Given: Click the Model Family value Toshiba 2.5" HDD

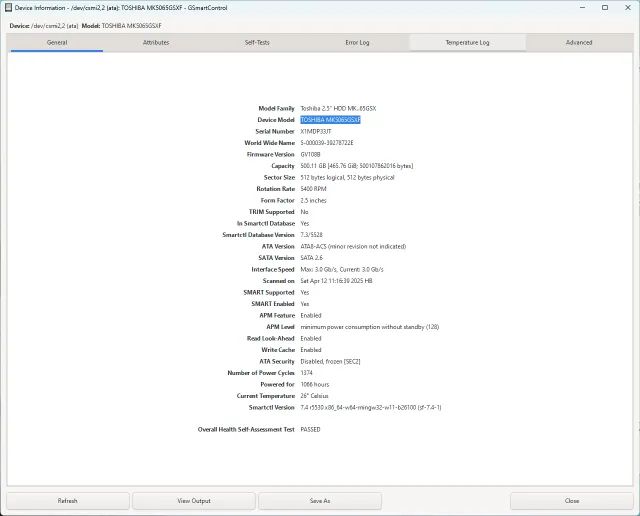Looking at the screenshot, I should 338,109.
